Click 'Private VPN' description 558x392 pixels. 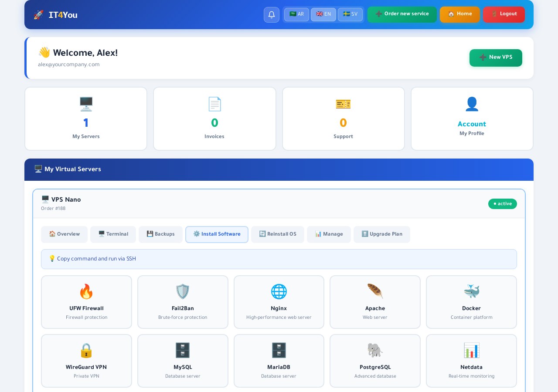pos(86,376)
